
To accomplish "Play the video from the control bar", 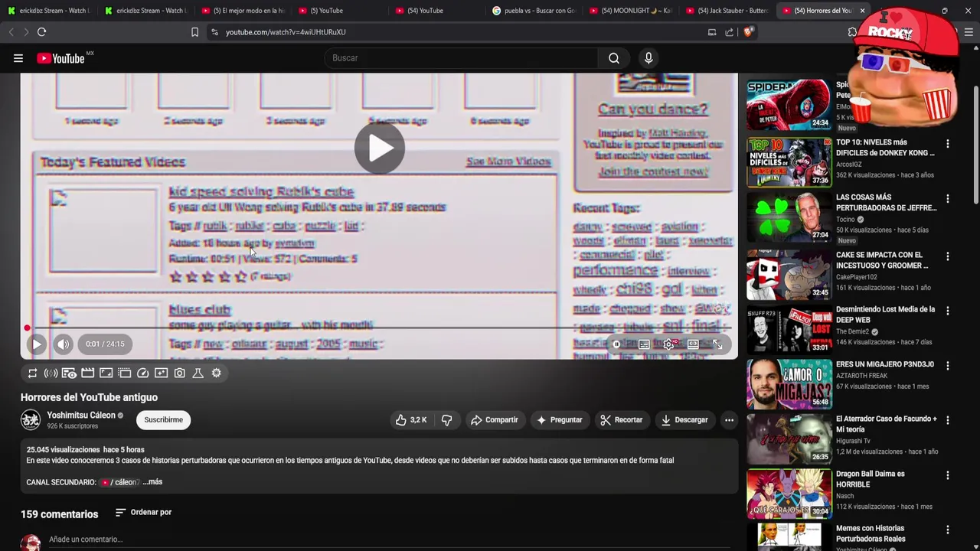I will pos(37,344).
